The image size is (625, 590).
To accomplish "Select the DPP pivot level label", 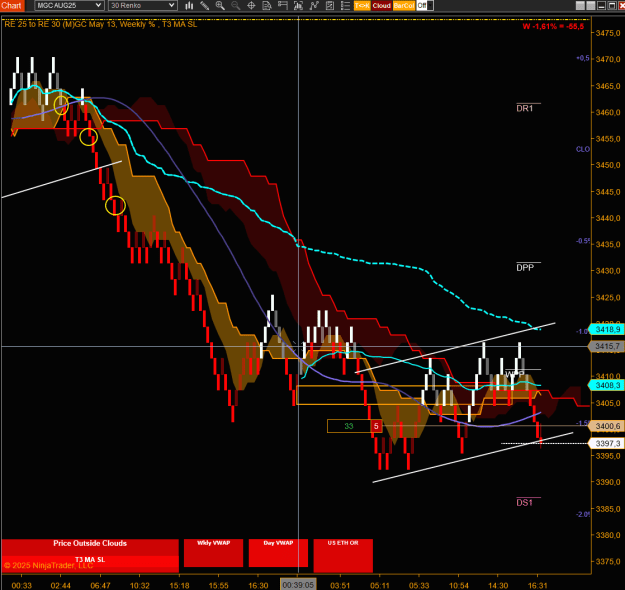I will [525, 267].
